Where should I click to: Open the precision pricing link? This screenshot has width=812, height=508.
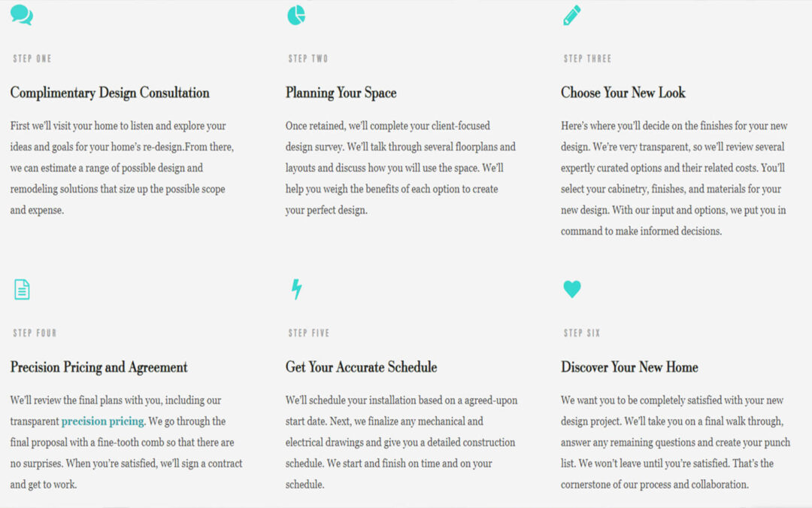(x=102, y=421)
